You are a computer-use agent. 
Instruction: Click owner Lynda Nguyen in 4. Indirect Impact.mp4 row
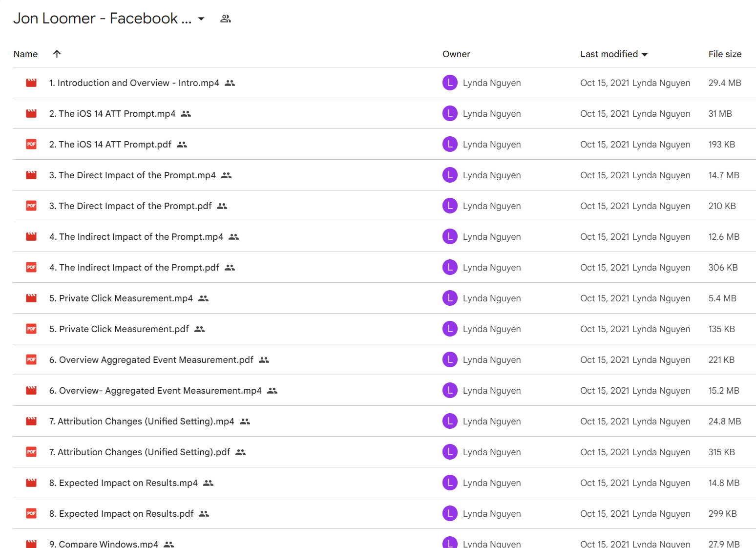(492, 237)
